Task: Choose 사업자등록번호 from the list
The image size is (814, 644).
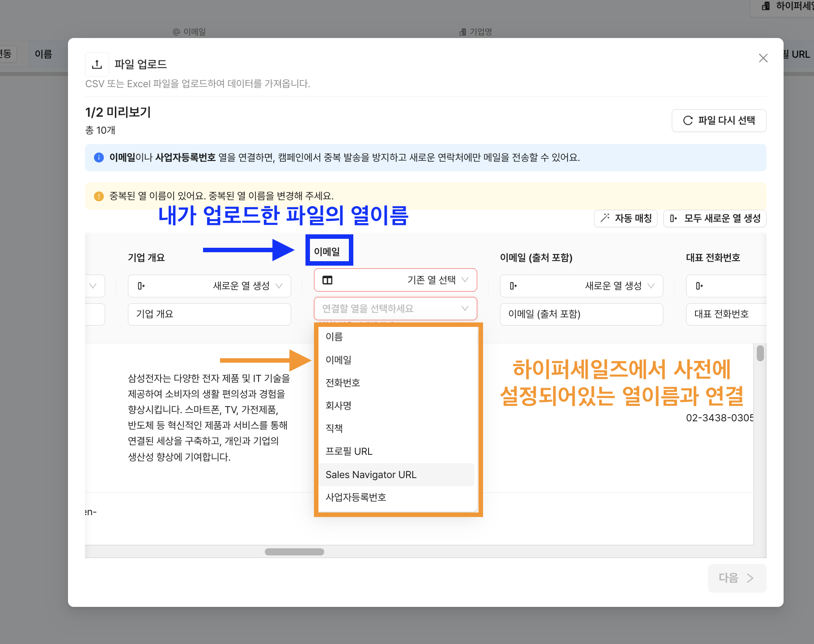Action: 356,497
